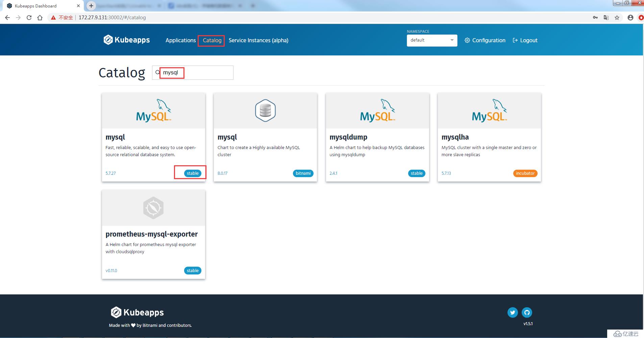644x338 pixels.
Task: Click browser back arrow
Action: click(7, 18)
